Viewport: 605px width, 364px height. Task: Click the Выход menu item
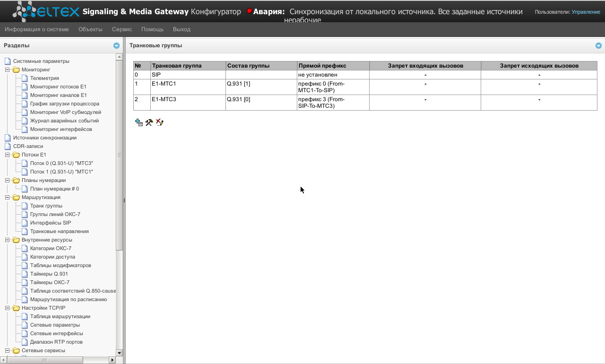(181, 29)
